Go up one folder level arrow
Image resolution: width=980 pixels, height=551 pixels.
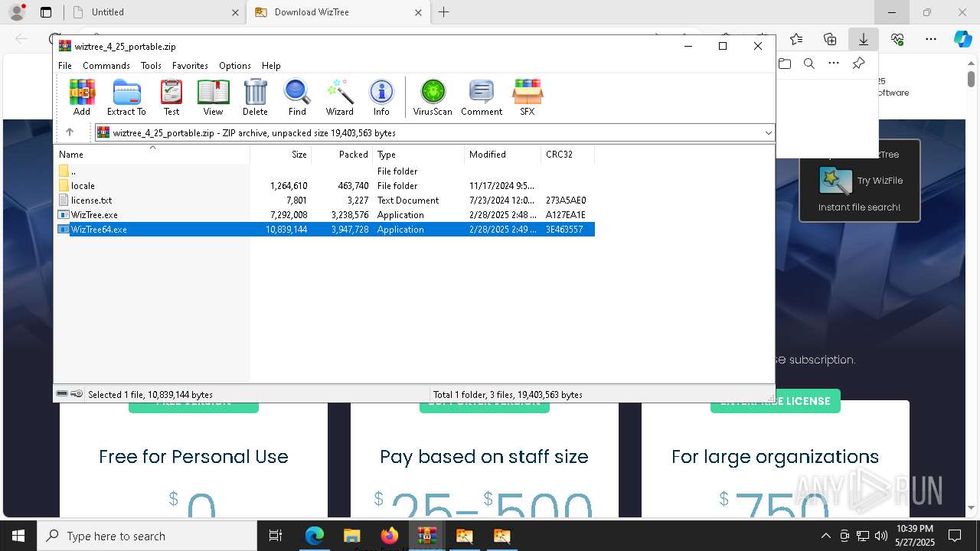tap(70, 132)
